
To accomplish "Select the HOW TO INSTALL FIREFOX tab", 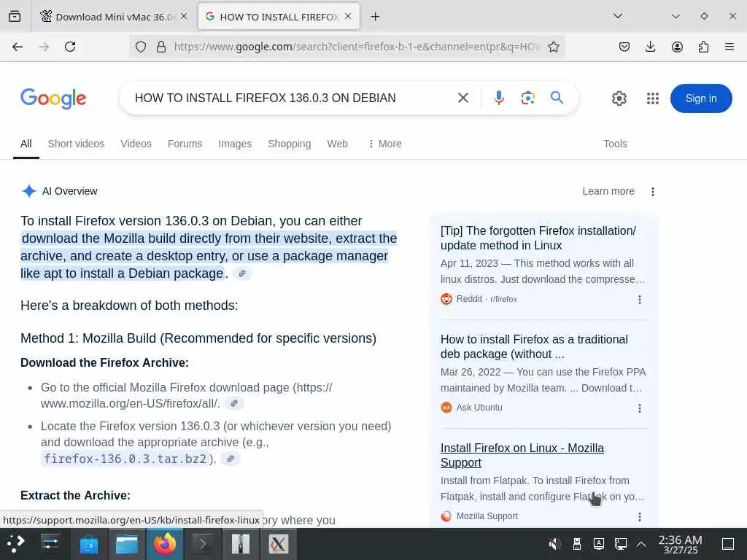I will (x=279, y=17).
